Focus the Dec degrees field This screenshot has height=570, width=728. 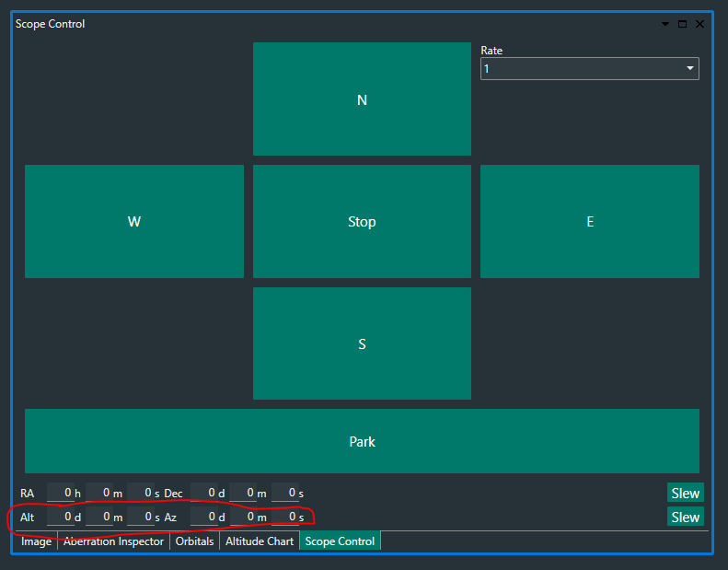click(x=203, y=493)
